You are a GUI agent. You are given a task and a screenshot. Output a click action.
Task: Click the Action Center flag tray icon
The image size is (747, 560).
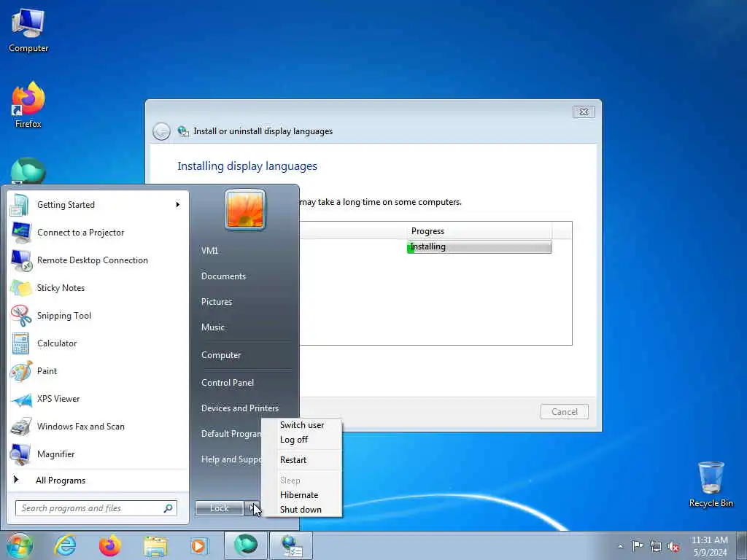click(638, 545)
